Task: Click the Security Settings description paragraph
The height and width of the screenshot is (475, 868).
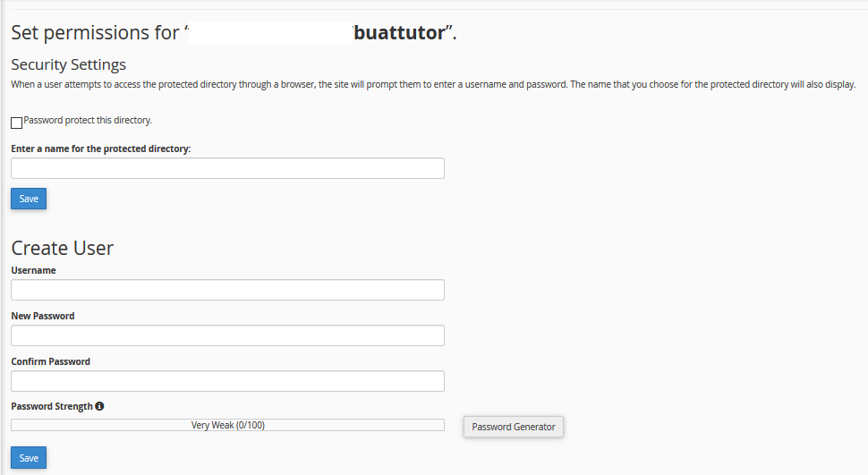Action: click(x=433, y=85)
